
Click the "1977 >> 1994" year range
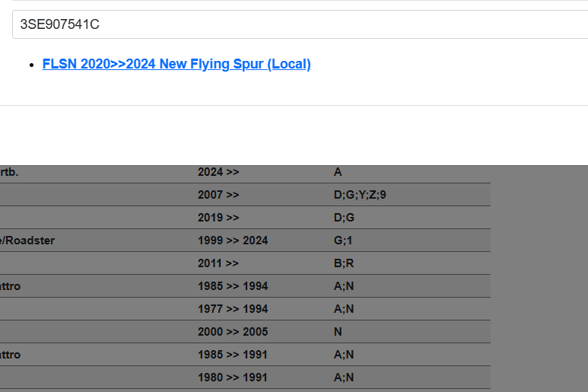point(233,309)
